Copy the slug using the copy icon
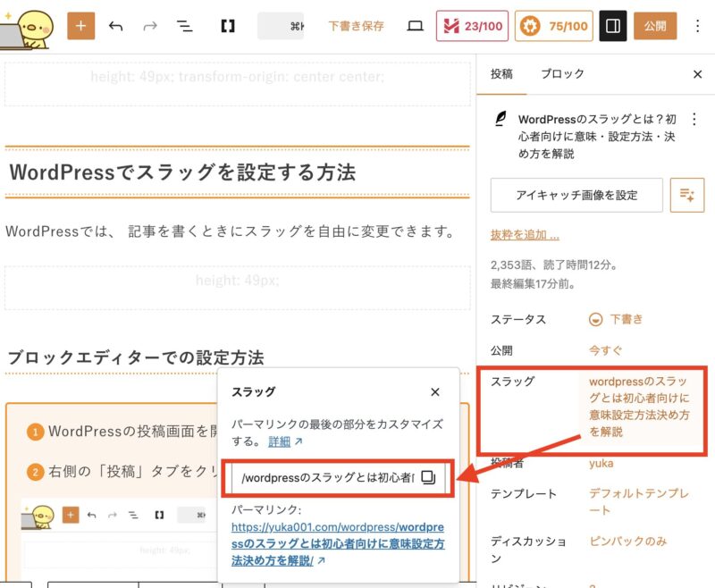 428,478
